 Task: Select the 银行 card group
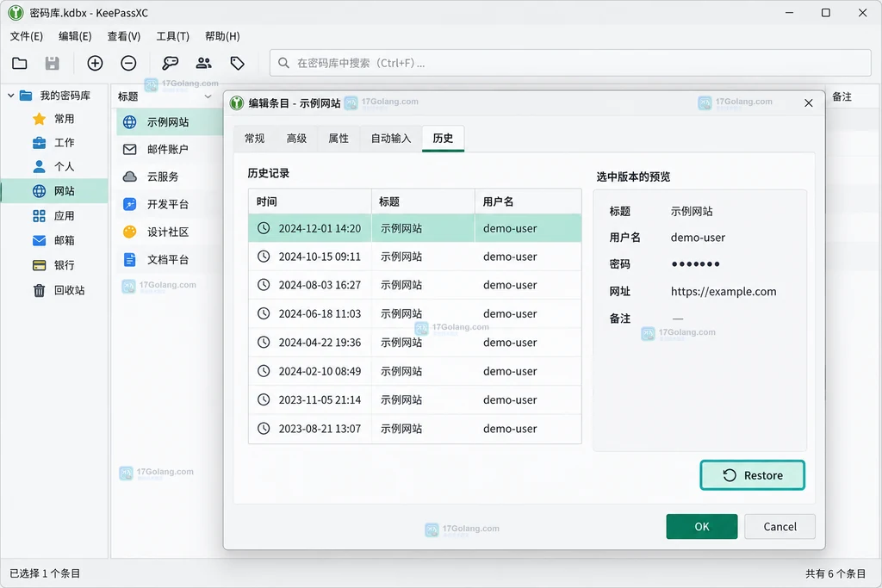(54, 265)
